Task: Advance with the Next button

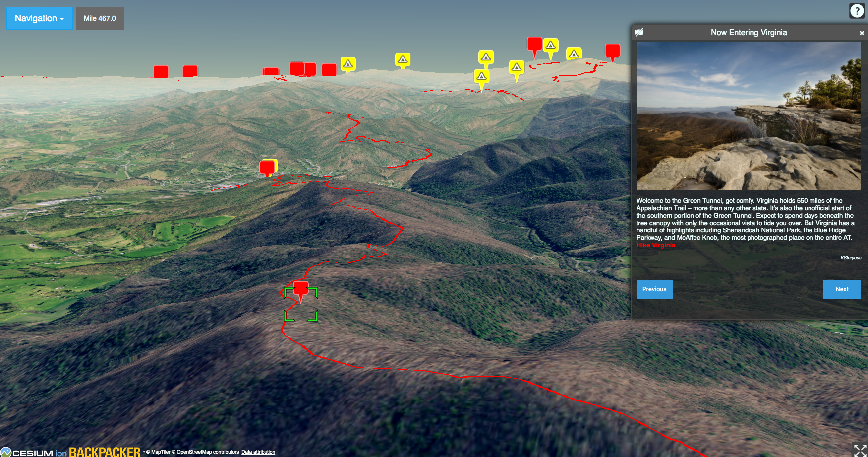Action: (841, 289)
